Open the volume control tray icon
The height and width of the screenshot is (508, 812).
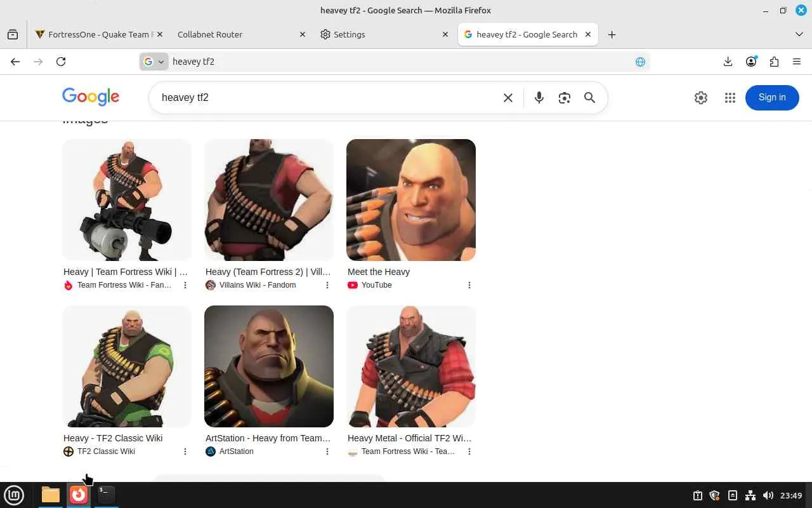(768, 495)
